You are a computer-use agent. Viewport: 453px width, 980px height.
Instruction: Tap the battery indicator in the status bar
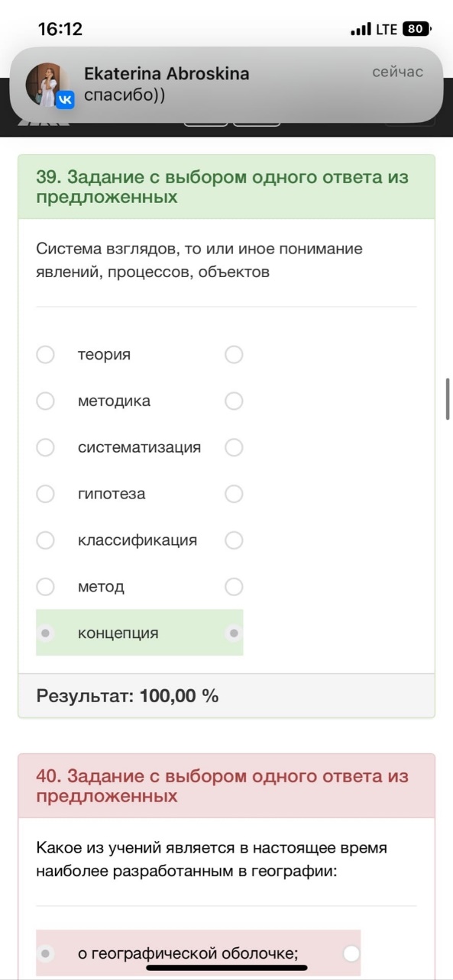click(x=416, y=29)
